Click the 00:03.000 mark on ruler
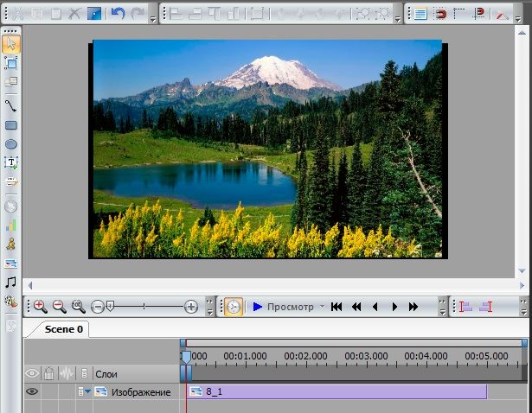The width and height of the screenshot is (532, 413). [366, 356]
